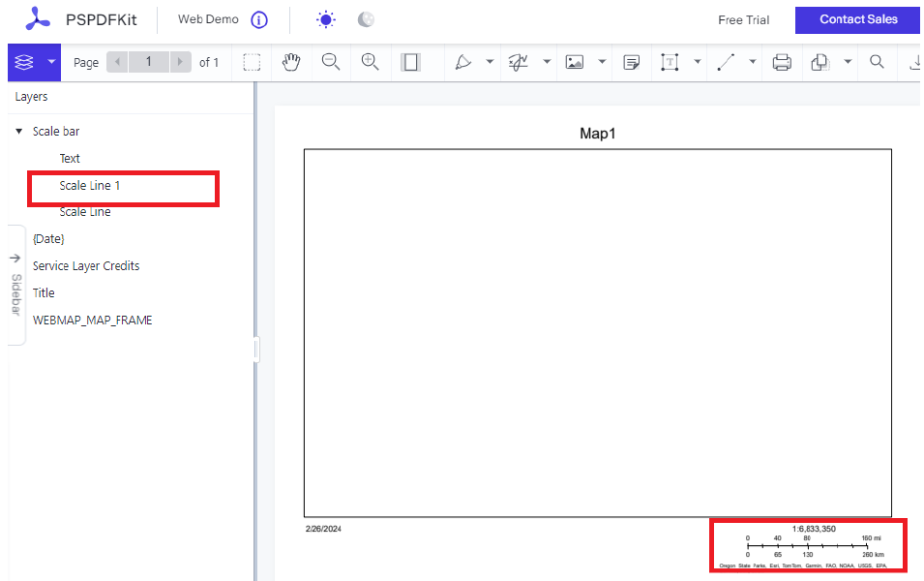Click the 2/26/2024 date text

(323, 529)
